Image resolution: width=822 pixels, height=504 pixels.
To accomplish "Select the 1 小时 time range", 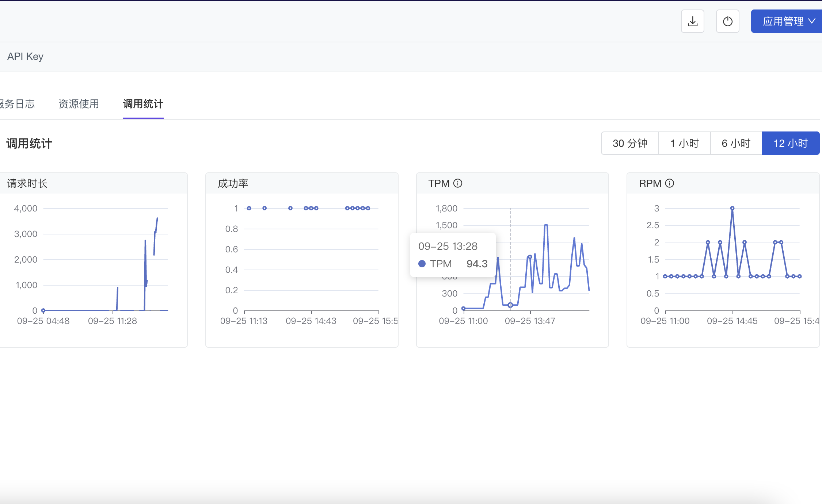I will click(x=684, y=143).
